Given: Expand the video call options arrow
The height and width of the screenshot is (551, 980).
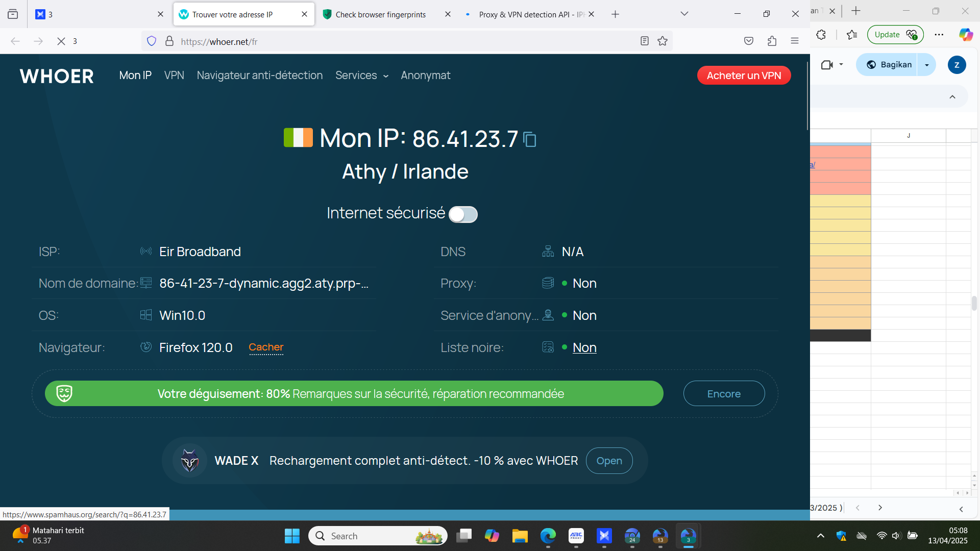Looking at the screenshot, I should pyautogui.click(x=841, y=65).
